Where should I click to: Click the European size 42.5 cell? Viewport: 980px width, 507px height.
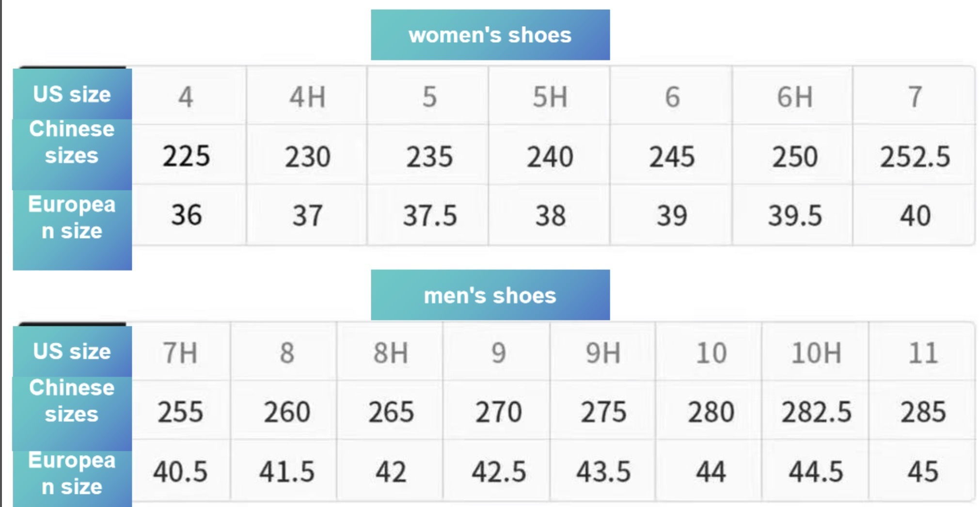tap(498, 471)
